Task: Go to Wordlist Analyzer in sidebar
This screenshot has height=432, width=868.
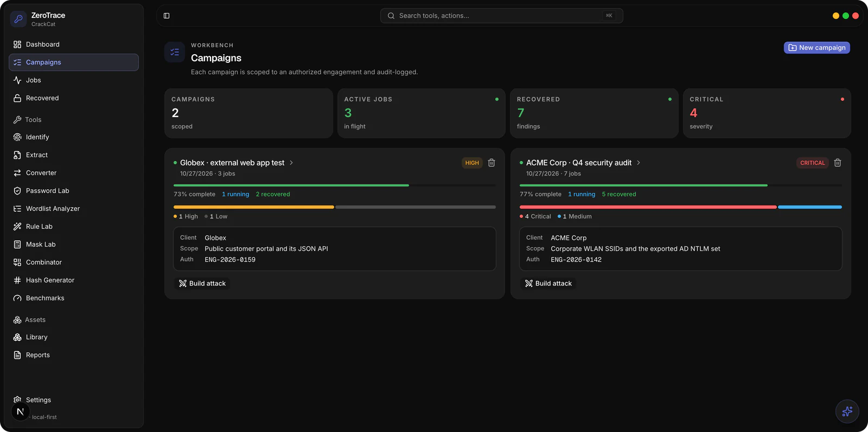Action: [74, 209]
